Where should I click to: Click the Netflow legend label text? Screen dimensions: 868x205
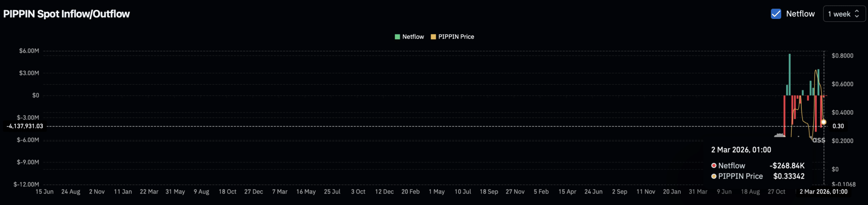point(413,37)
